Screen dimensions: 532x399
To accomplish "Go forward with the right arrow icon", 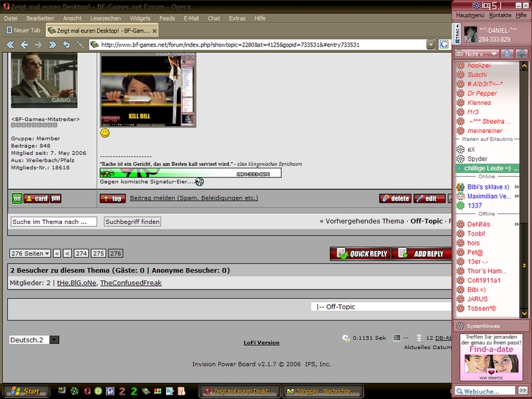I will (x=39, y=45).
